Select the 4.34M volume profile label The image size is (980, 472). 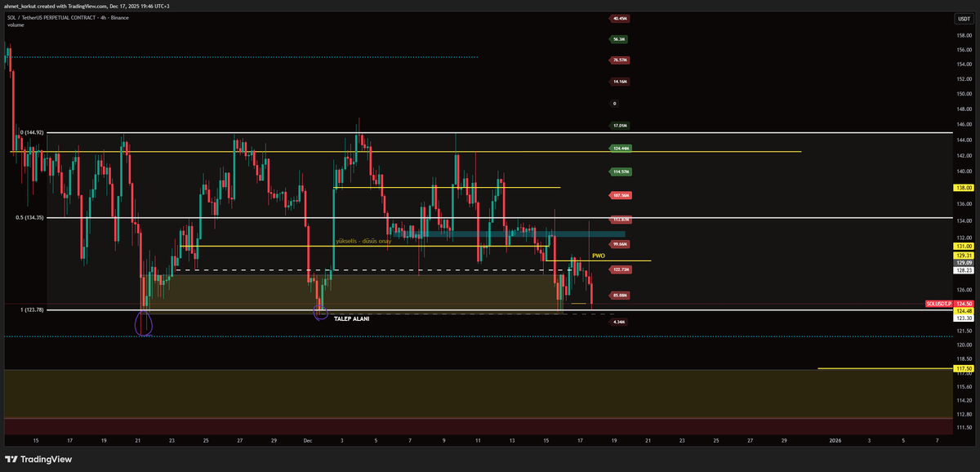coord(618,322)
